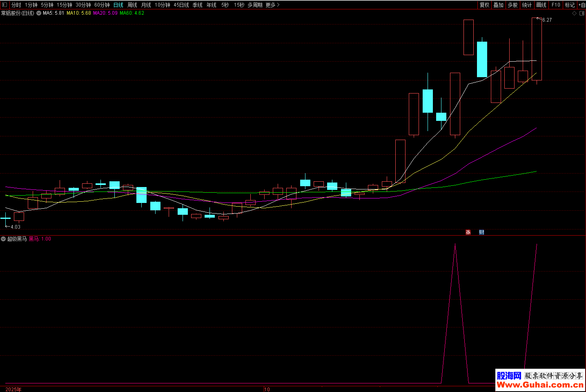Click the red 涨 marker icon
The width and height of the screenshot is (586, 392).
468,232
